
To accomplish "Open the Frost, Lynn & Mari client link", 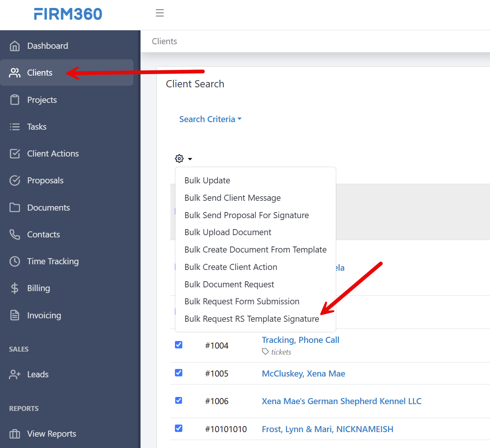I will [x=327, y=429].
